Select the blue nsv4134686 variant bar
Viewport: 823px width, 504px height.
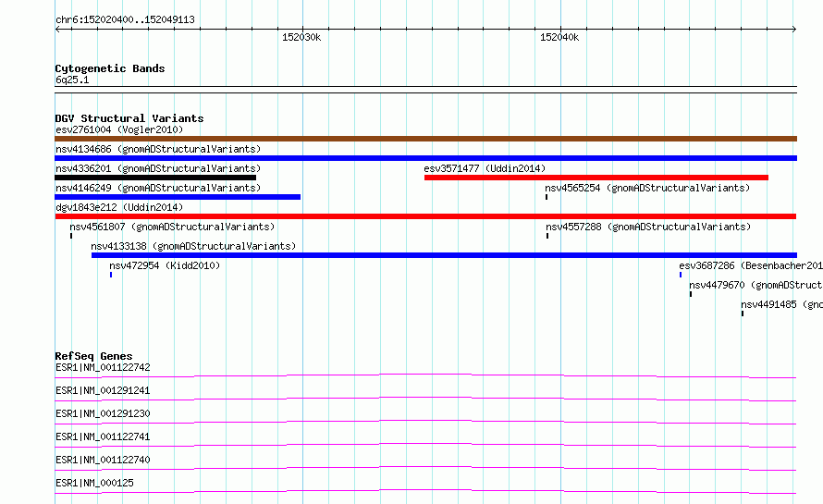(x=425, y=158)
